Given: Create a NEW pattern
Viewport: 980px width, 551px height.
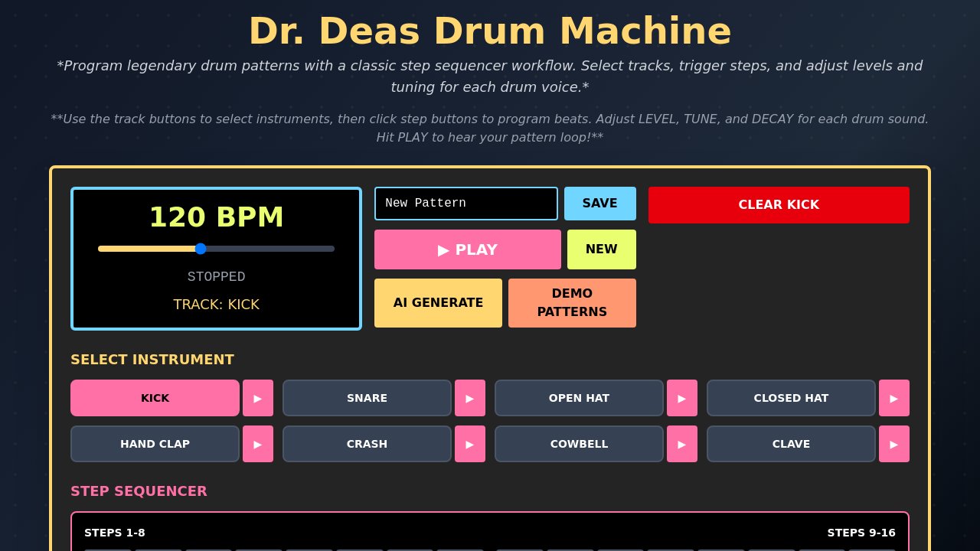Looking at the screenshot, I should [602, 249].
